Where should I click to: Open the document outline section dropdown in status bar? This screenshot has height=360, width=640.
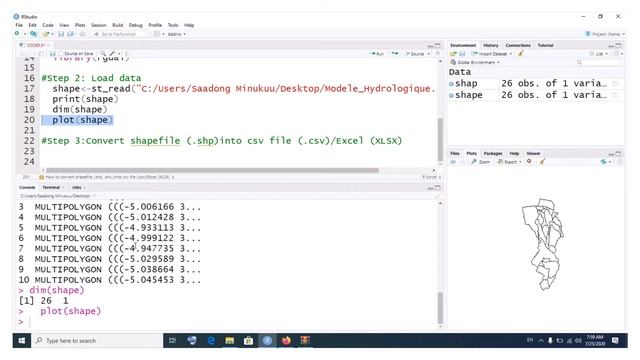click(x=107, y=177)
